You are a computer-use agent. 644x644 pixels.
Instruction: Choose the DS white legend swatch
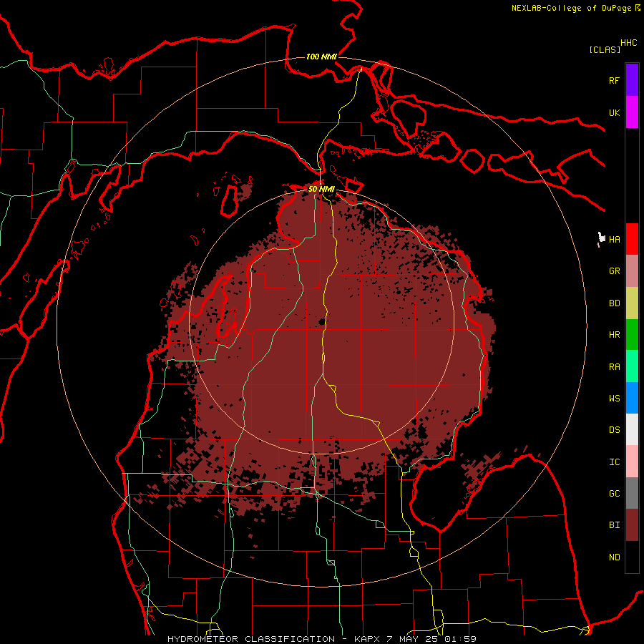tap(632, 429)
